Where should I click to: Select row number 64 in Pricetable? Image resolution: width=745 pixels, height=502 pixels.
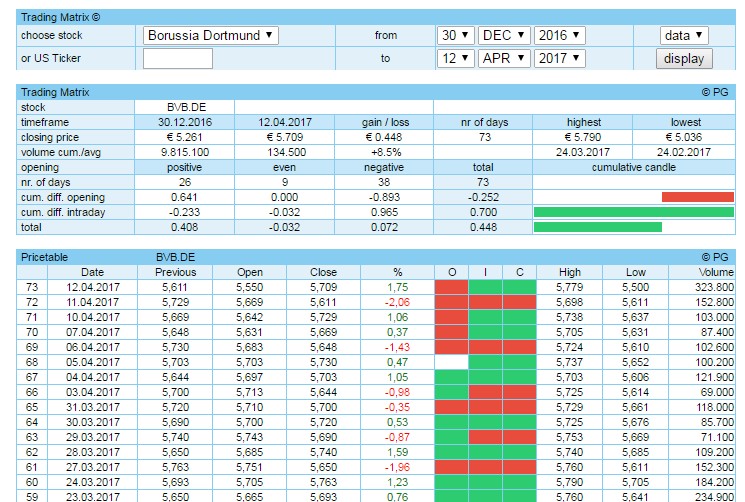pos(32,422)
